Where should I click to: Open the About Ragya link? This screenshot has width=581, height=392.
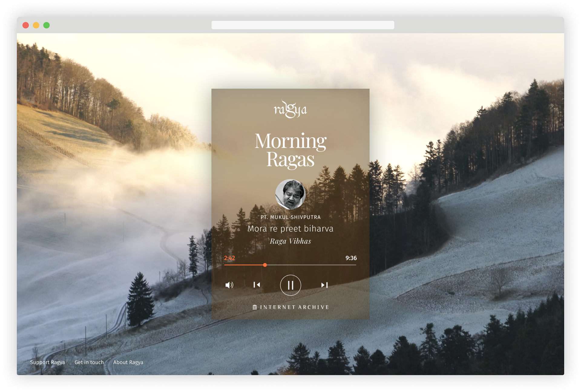[128, 362]
